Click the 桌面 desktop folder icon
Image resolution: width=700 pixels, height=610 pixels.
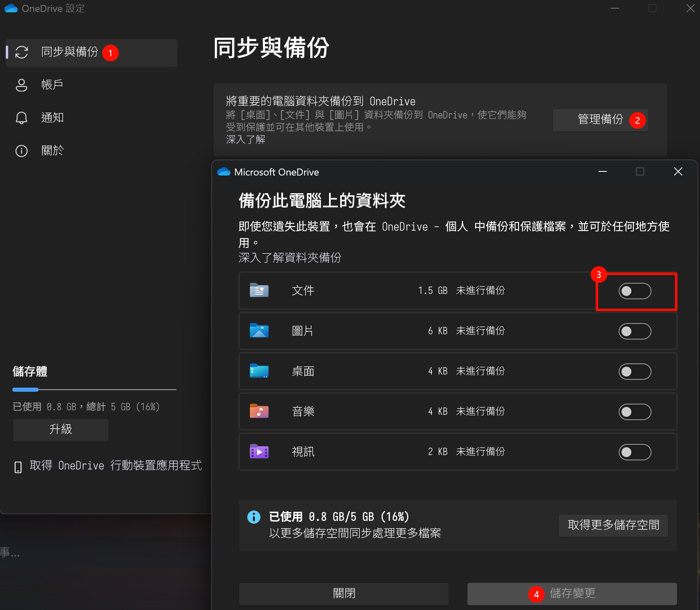259,371
